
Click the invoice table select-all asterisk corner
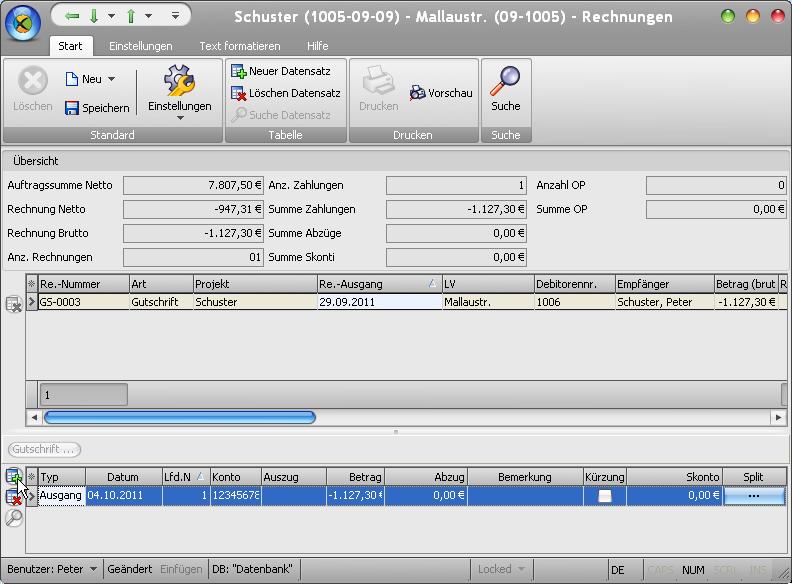point(32,284)
